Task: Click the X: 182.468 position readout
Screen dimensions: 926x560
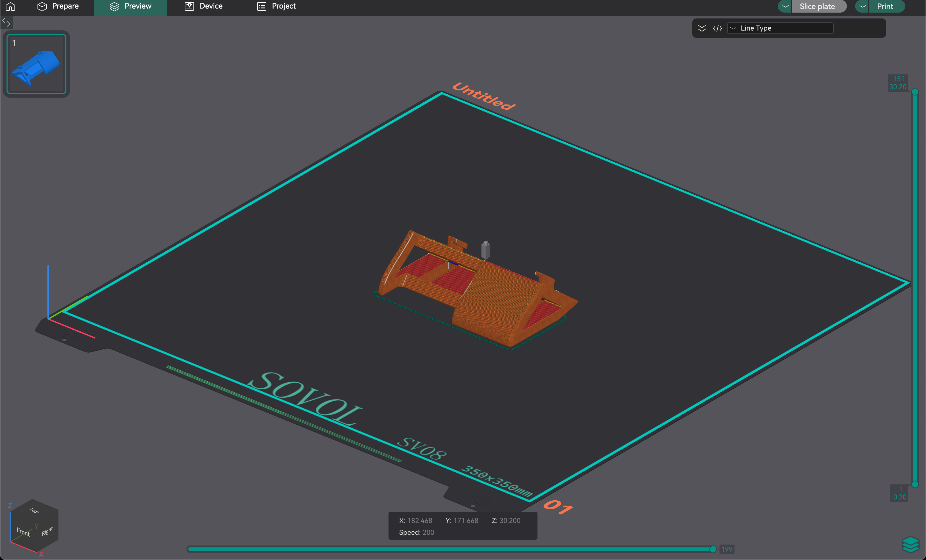Action: click(415, 521)
